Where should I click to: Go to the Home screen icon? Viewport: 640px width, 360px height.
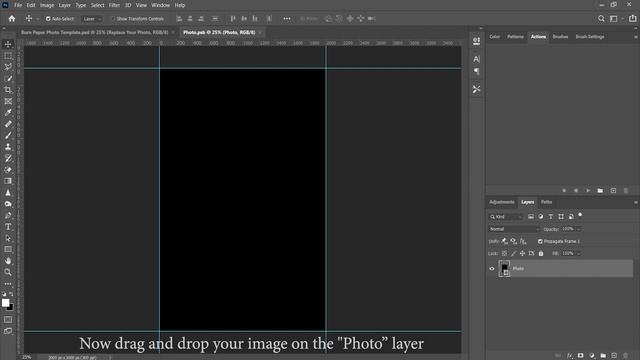tap(12, 19)
